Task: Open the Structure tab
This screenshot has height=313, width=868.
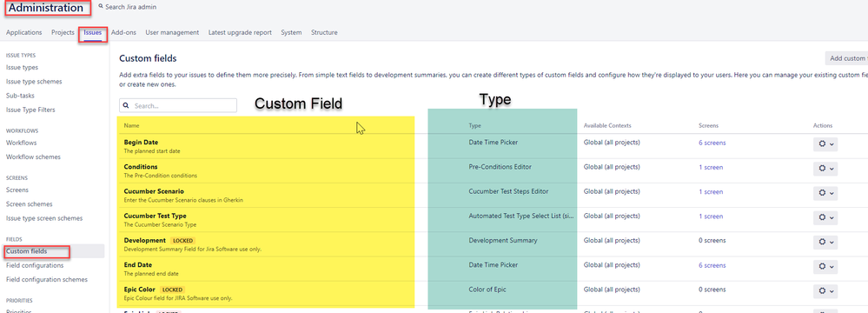Action: click(324, 33)
